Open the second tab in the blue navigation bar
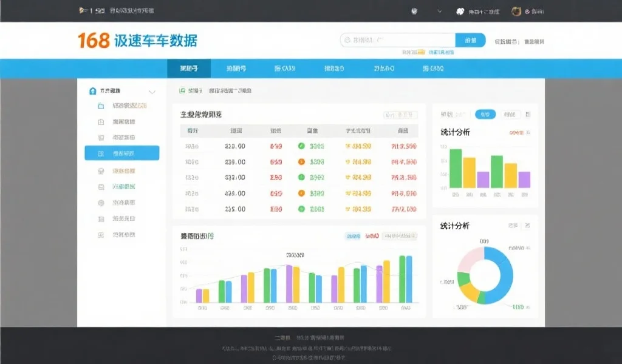 point(236,69)
